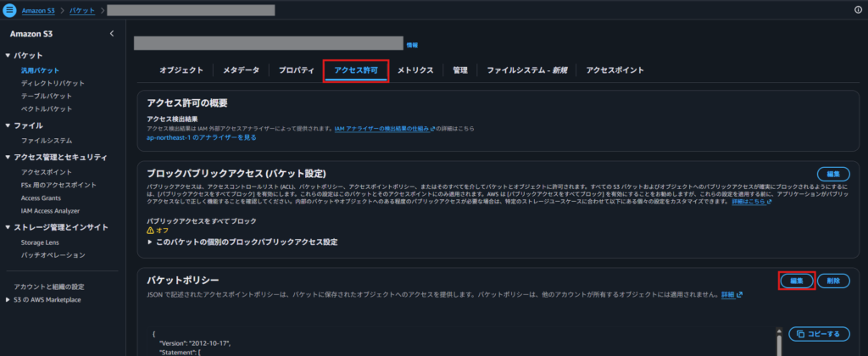Select ベクトルバケット in sidebar
The image size is (868, 356).
tap(47, 109)
